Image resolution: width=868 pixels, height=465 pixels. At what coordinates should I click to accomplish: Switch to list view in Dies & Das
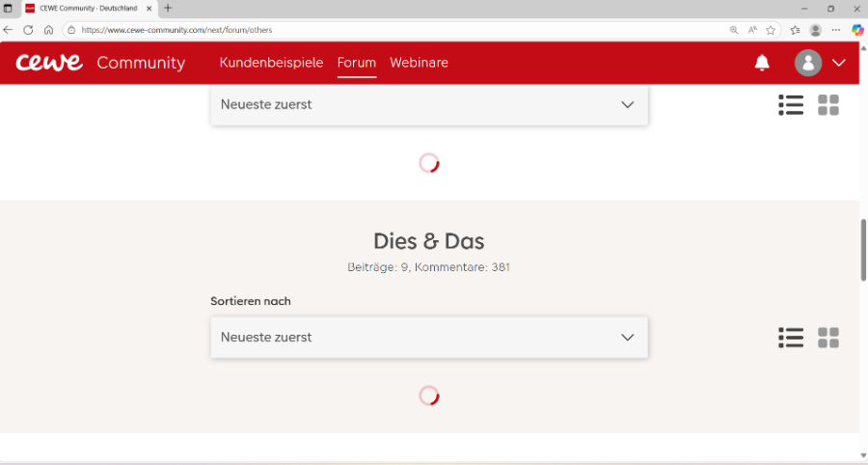[791, 338]
